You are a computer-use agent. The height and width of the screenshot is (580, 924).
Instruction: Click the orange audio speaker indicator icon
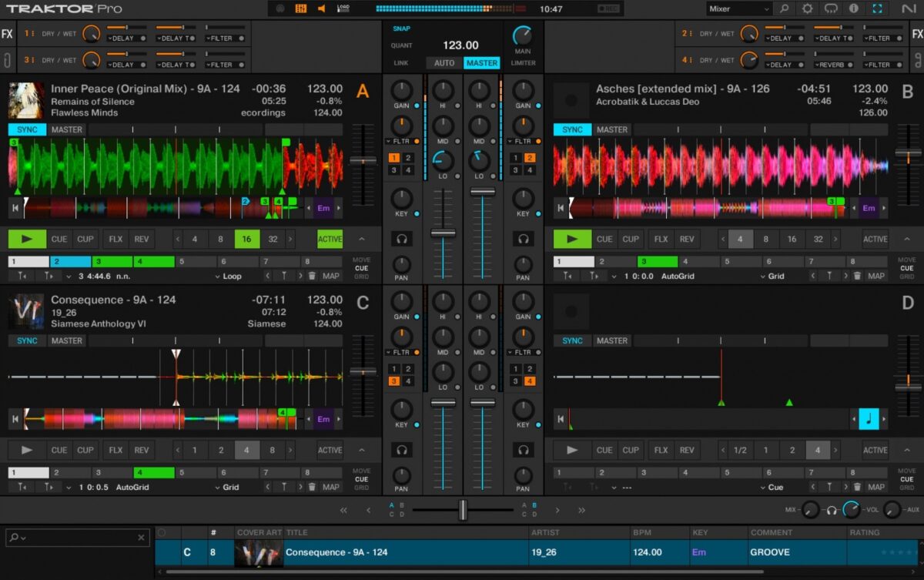click(321, 8)
